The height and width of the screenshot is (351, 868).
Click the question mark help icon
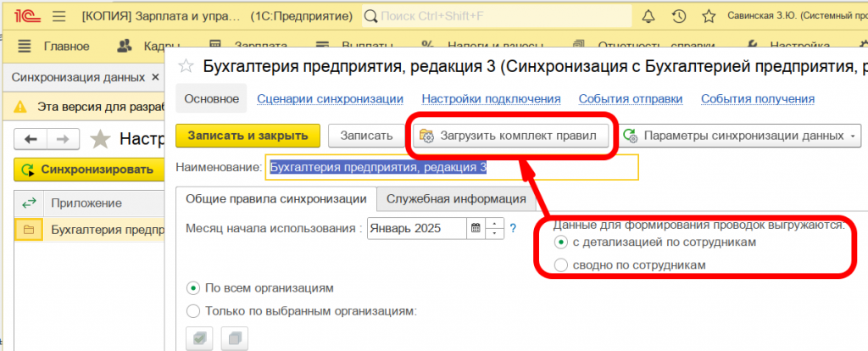pyautogui.click(x=513, y=227)
